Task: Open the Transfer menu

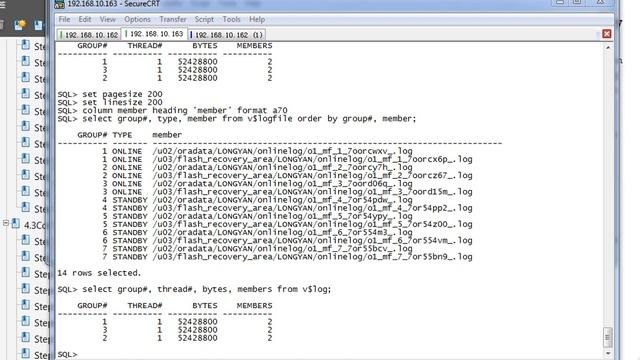Action: click(173, 19)
